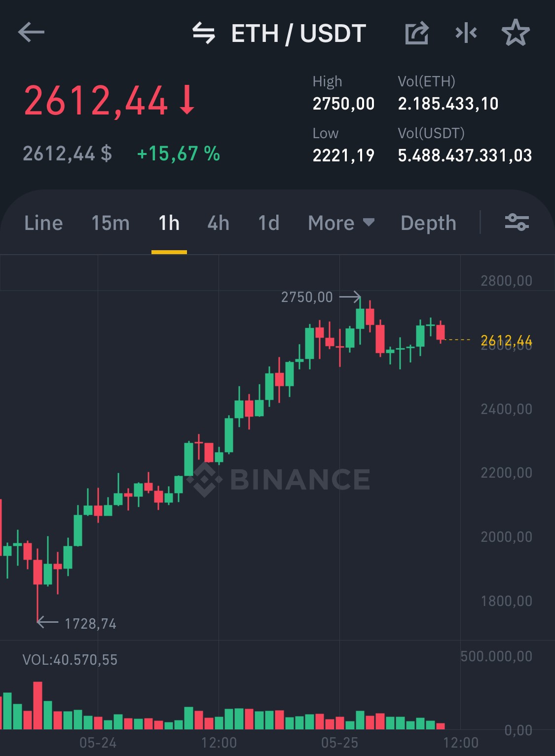Switch to the Line chart tab
Viewport: 555px width, 756px height.
tap(43, 223)
